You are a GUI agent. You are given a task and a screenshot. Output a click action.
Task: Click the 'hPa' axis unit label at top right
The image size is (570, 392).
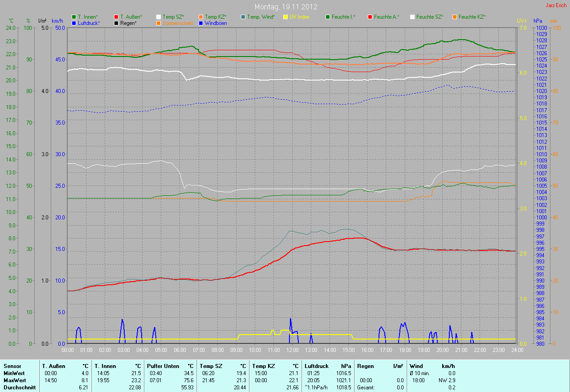tap(537, 20)
